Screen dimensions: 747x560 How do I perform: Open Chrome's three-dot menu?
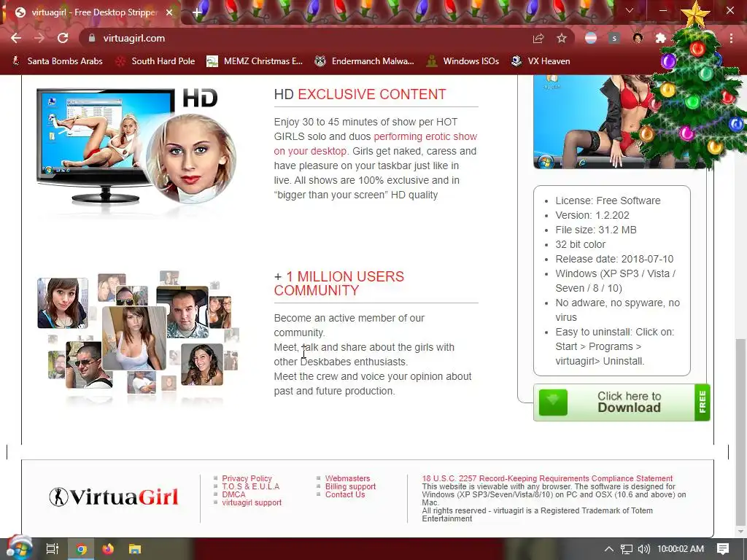(731, 38)
